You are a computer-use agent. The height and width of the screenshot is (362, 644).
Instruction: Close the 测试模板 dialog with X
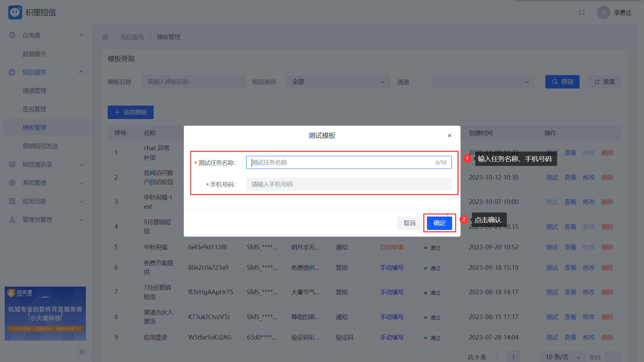449,136
